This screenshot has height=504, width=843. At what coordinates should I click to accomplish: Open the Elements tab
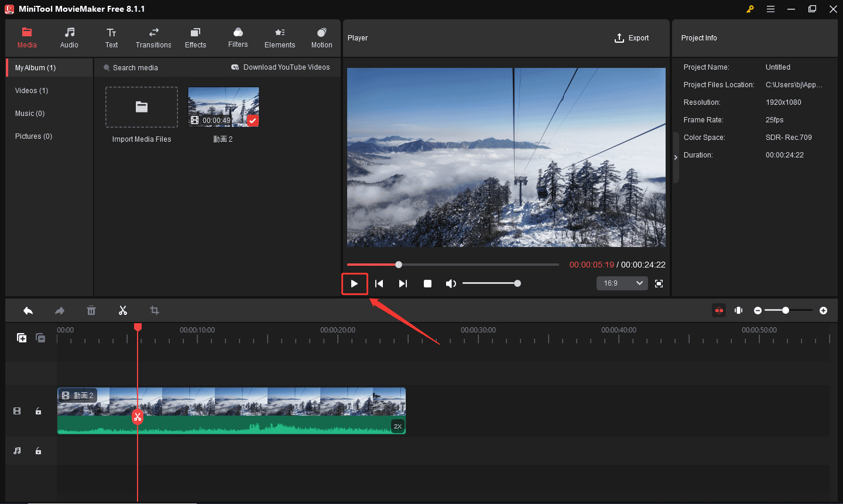[280, 38]
